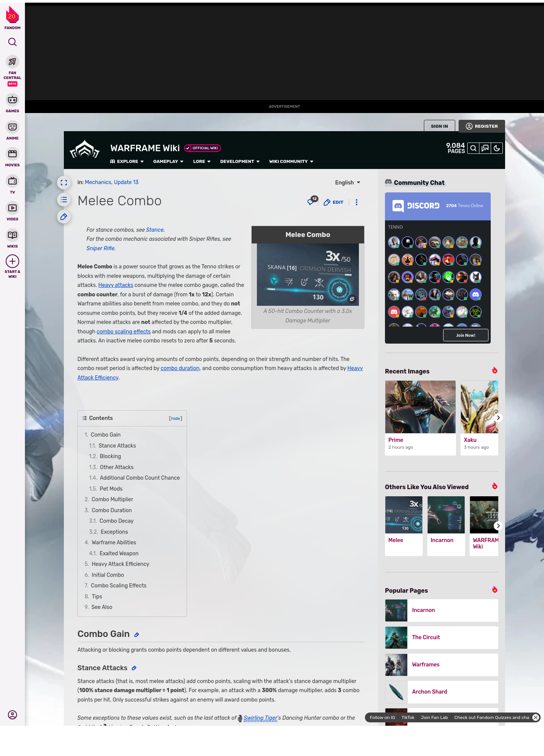Viewport: 544px width, 756px height.
Task: Open the page more-actions three dots
Action: [357, 202]
